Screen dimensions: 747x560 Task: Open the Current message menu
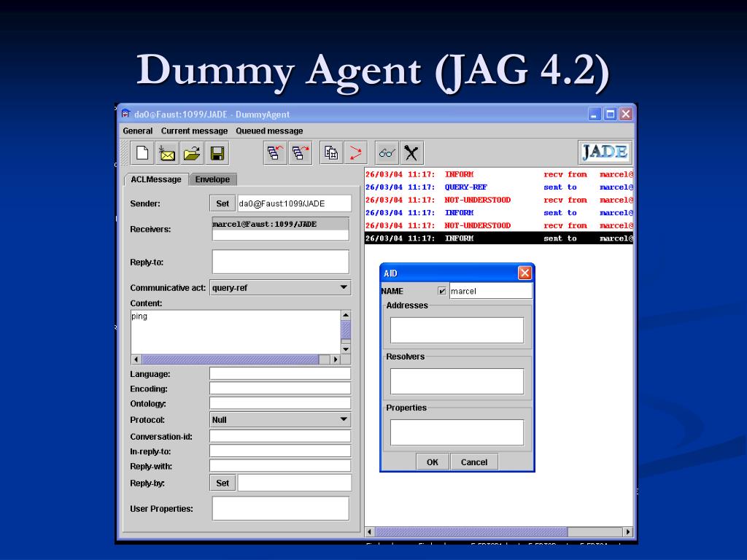click(194, 131)
